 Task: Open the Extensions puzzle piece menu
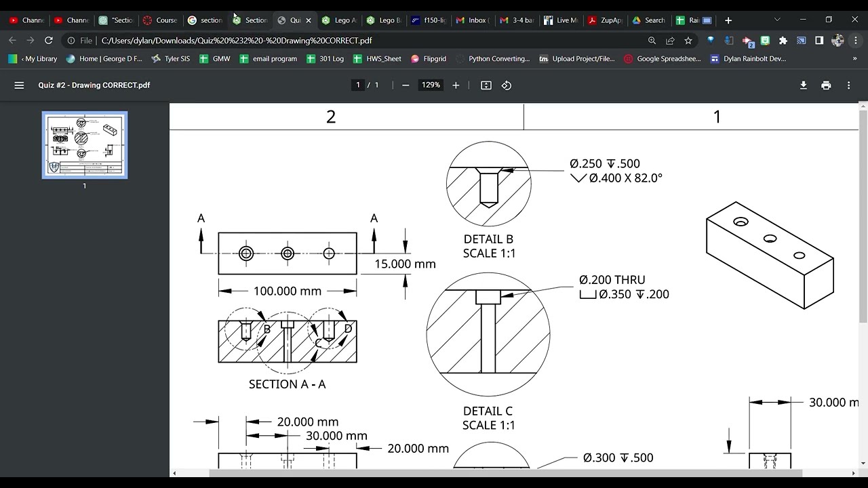point(783,41)
